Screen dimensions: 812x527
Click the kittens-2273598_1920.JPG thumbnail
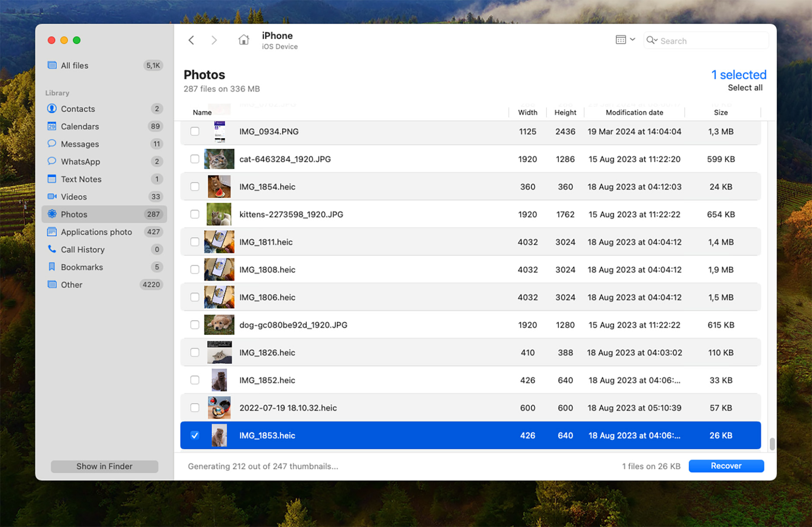219,214
